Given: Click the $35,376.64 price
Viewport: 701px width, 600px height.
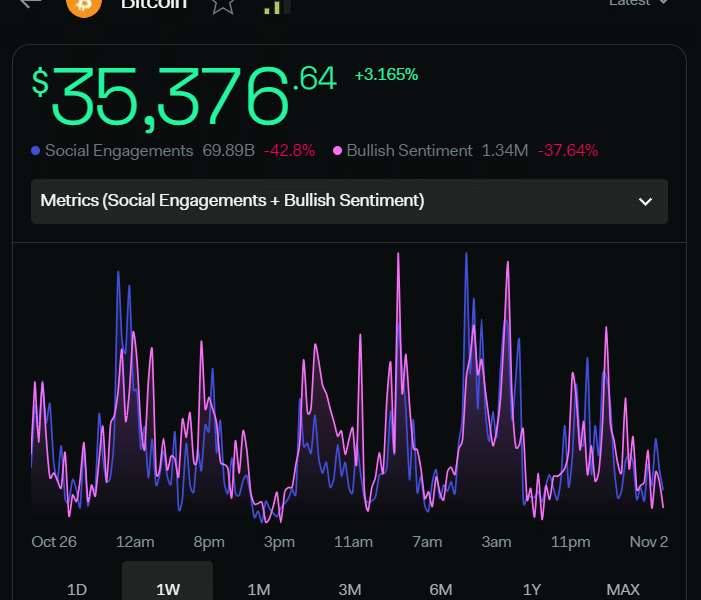Looking at the screenshot, I should pos(184,98).
